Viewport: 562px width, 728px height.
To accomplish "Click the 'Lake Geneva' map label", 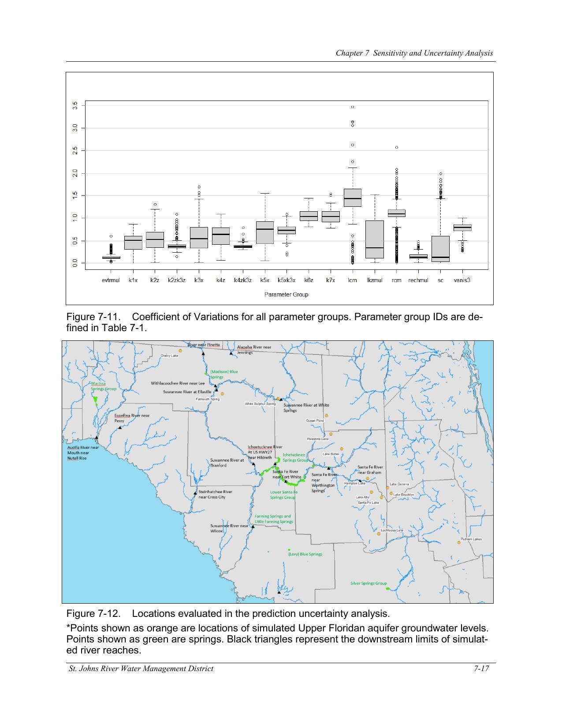I will pos(399,484).
